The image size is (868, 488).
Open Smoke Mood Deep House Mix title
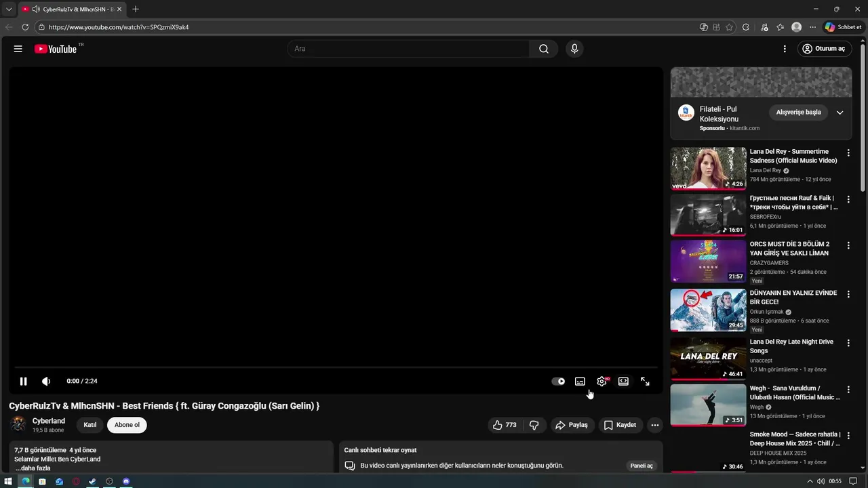[795, 439]
